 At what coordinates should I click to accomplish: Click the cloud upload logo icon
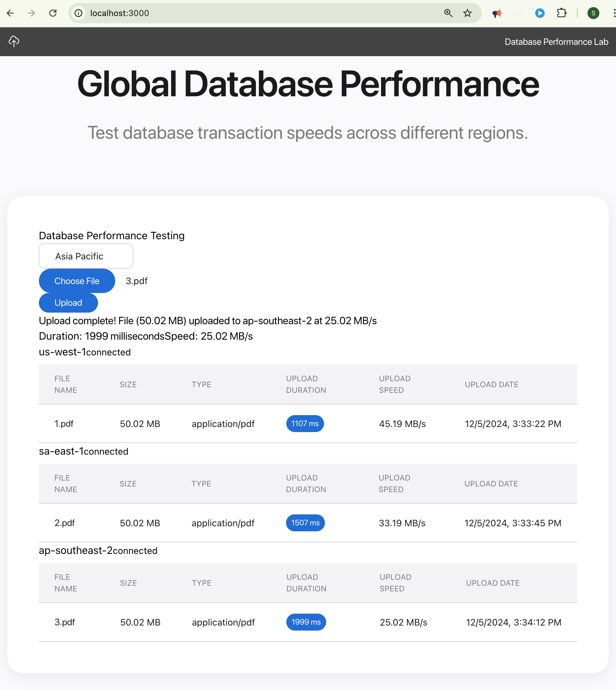pyautogui.click(x=14, y=41)
